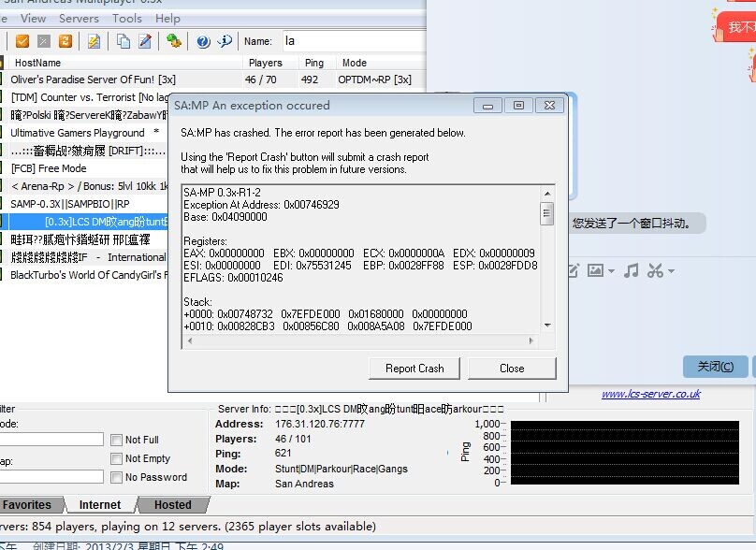The width and height of the screenshot is (756, 550).
Task: Click the blue question mark Help icon
Action: pos(203,42)
